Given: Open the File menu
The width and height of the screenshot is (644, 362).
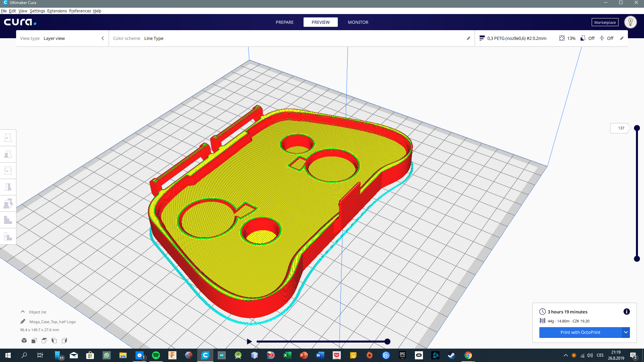Looking at the screenshot, I should (4, 11).
